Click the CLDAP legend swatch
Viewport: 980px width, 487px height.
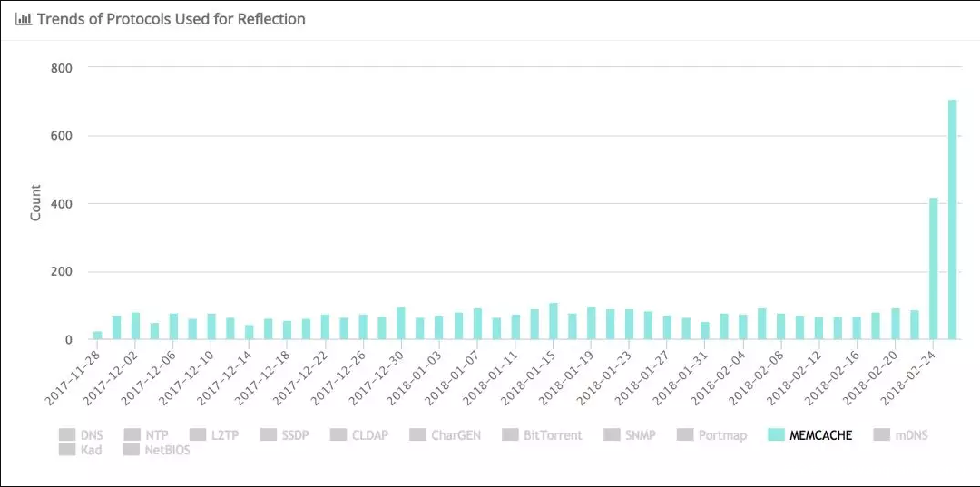pos(338,435)
